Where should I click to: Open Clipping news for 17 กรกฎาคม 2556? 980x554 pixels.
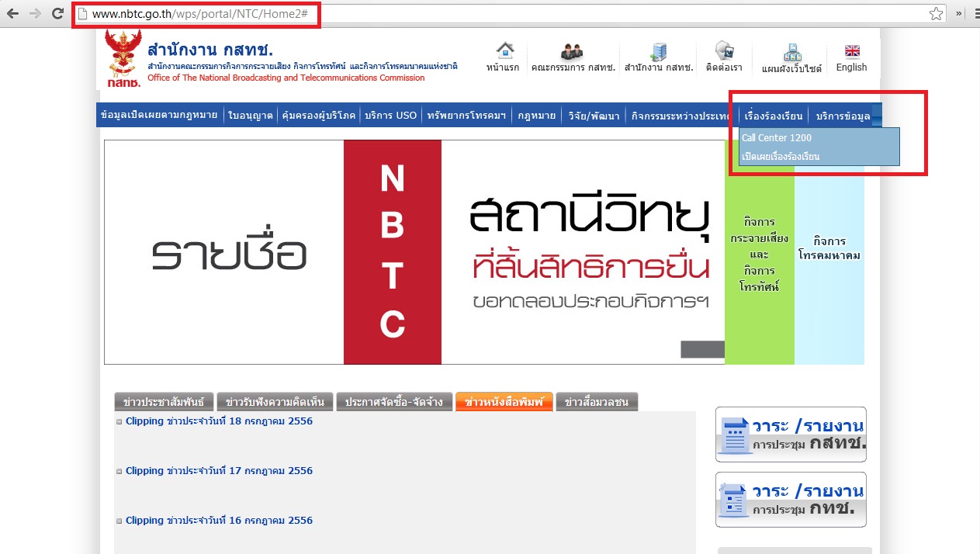coord(219,471)
